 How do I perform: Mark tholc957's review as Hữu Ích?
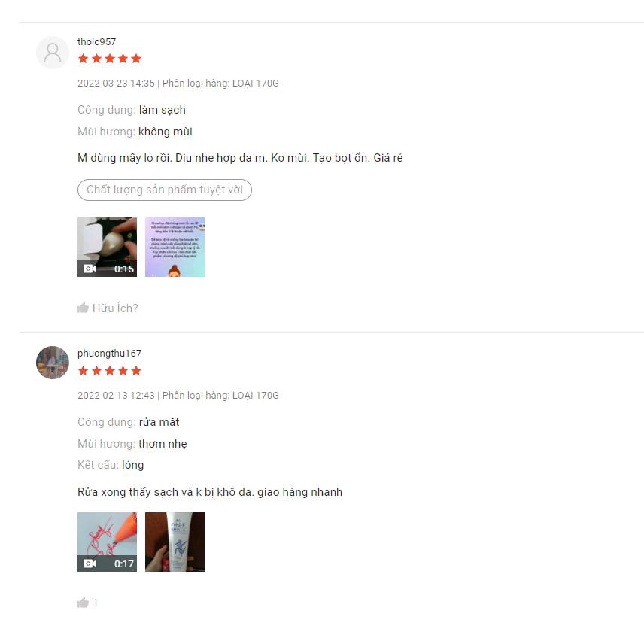108,308
